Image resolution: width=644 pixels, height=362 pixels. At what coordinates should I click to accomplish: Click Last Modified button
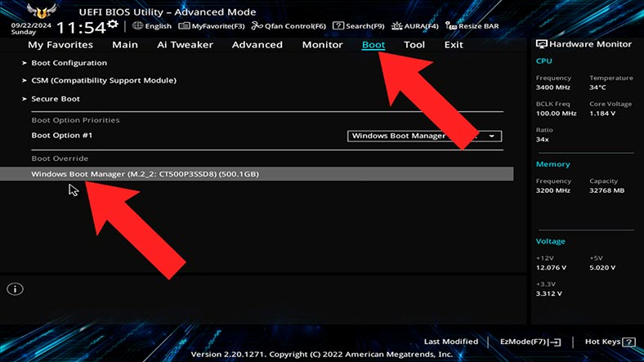(x=451, y=342)
